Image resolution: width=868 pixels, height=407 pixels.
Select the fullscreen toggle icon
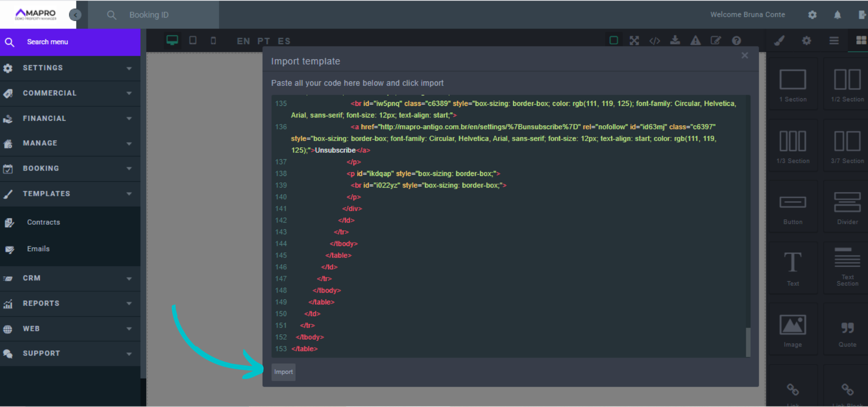tap(634, 40)
